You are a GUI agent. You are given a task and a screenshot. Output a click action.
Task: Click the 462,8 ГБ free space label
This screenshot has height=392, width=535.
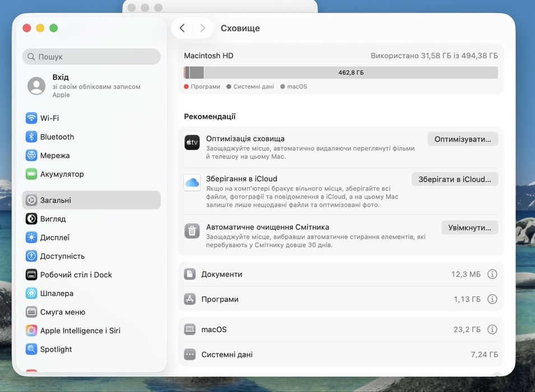pos(351,72)
